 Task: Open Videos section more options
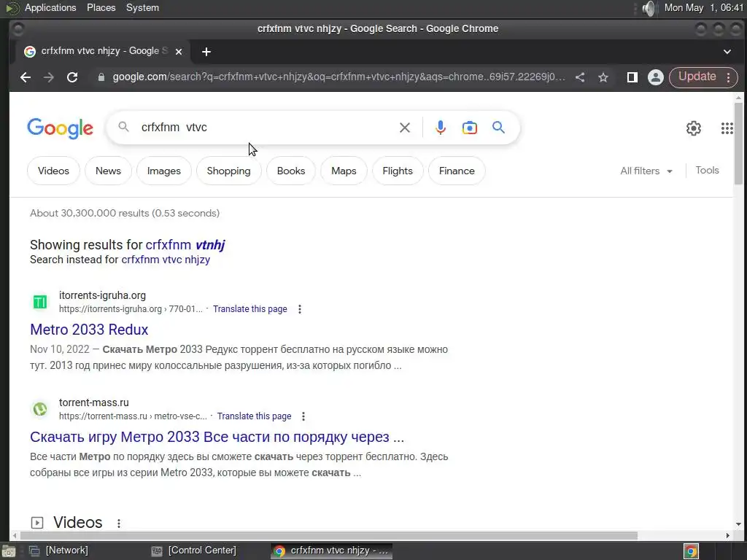[119, 523]
